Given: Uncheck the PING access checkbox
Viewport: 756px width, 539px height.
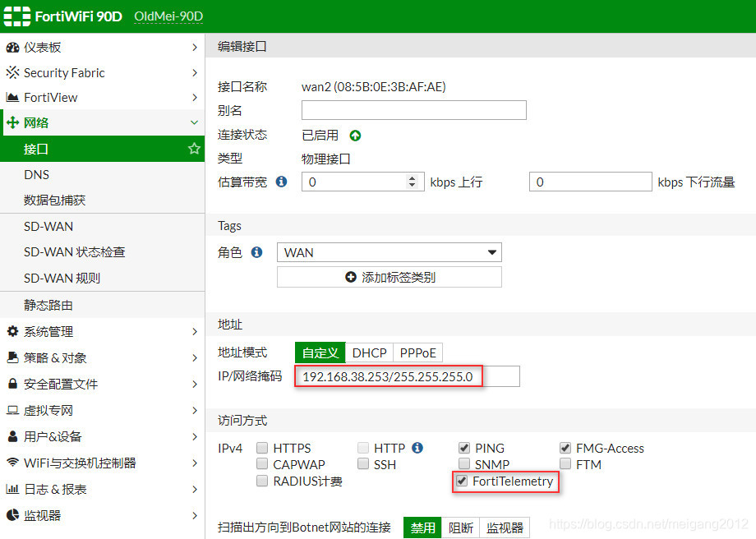Looking at the screenshot, I should click(463, 448).
